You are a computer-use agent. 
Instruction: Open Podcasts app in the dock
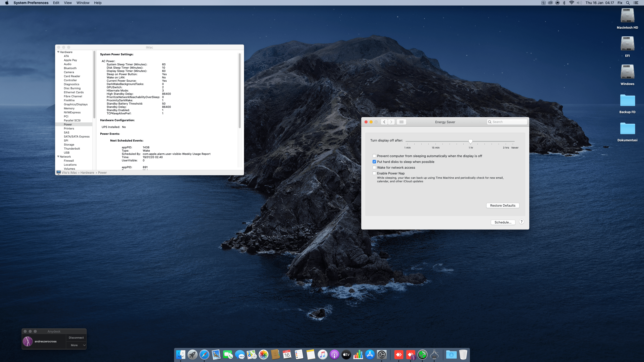coord(334,355)
